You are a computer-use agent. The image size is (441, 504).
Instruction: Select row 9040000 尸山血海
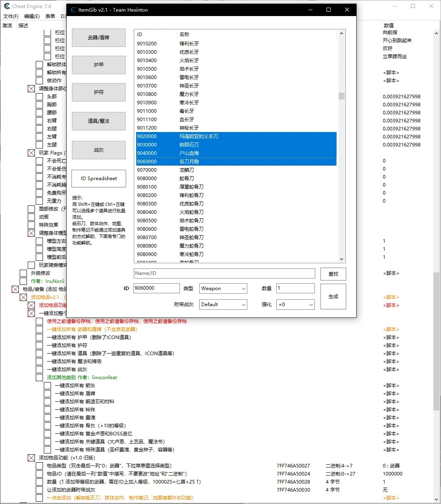(x=236, y=153)
